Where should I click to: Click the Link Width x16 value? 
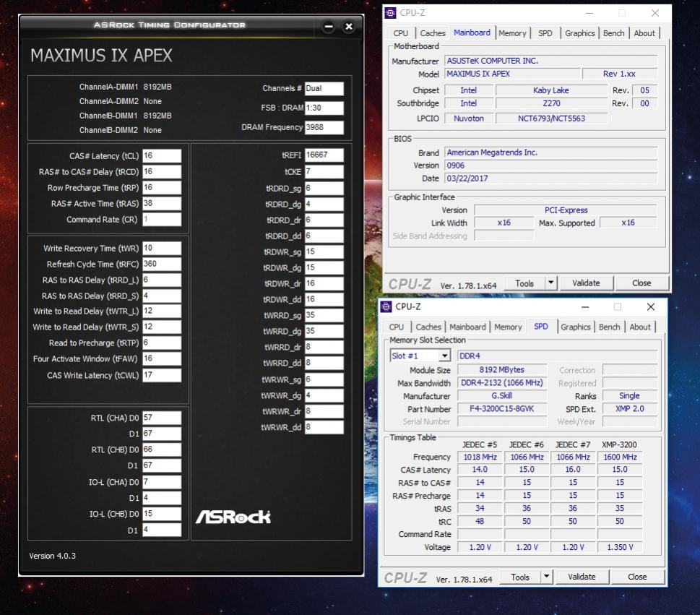[504, 223]
